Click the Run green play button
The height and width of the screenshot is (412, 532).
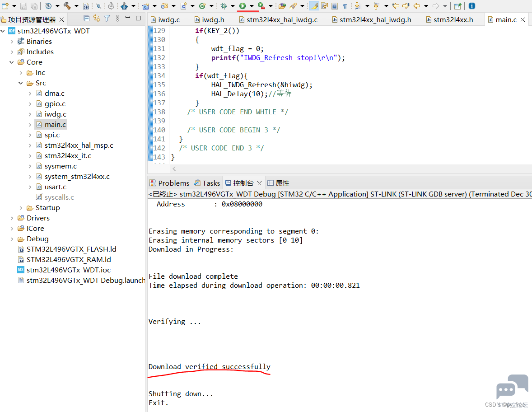242,6
